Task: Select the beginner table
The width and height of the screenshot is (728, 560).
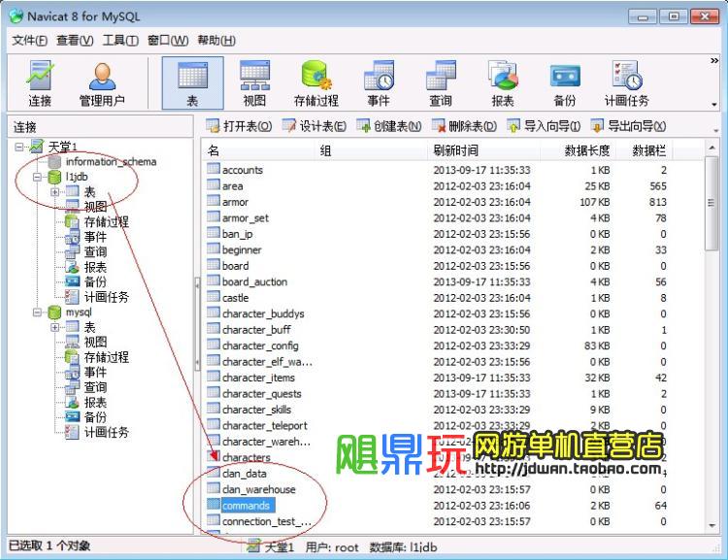Action: (242, 249)
